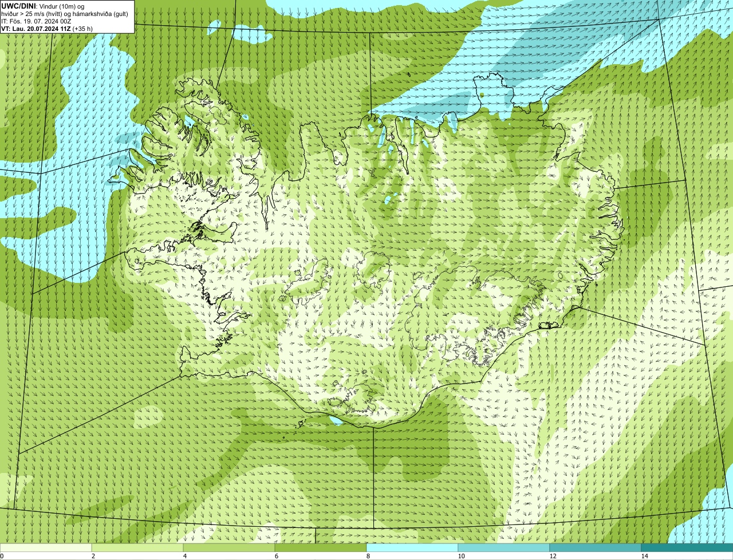Click the "IT: Fös. 19. 07. 2024 00Z" line
Image resolution: width=733 pixels, height=560 pixels.
click(x=36, y=21)
